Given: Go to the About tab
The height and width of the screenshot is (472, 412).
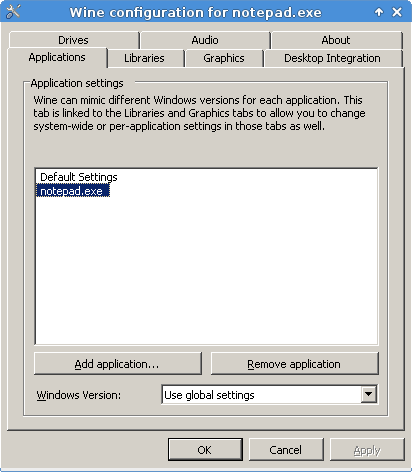Looking at the screenshot, I should (x=336, y=40).
